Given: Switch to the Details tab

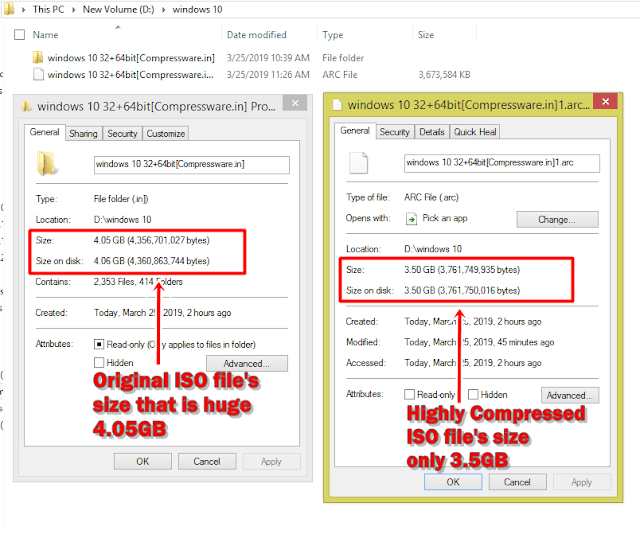Looking at the screenshot, I should [x=432, y=132].
